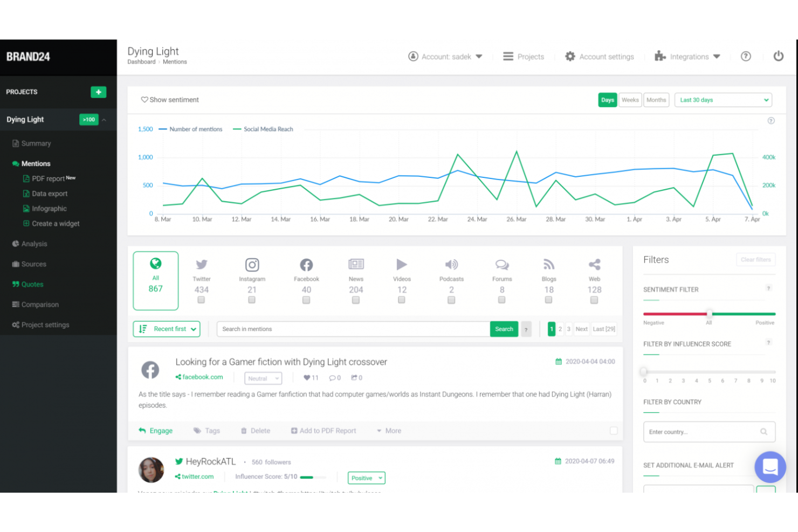Toggle the Web source checkbox
Viewport: 798px width, 532px height.
click(594, 300)
